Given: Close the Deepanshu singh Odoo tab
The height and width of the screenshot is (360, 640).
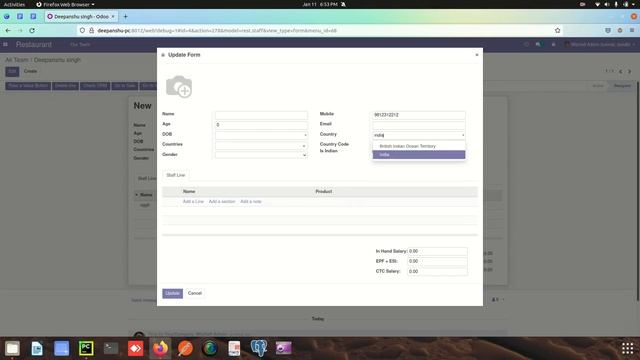Looking at the screenshot, I should (113, 17).
